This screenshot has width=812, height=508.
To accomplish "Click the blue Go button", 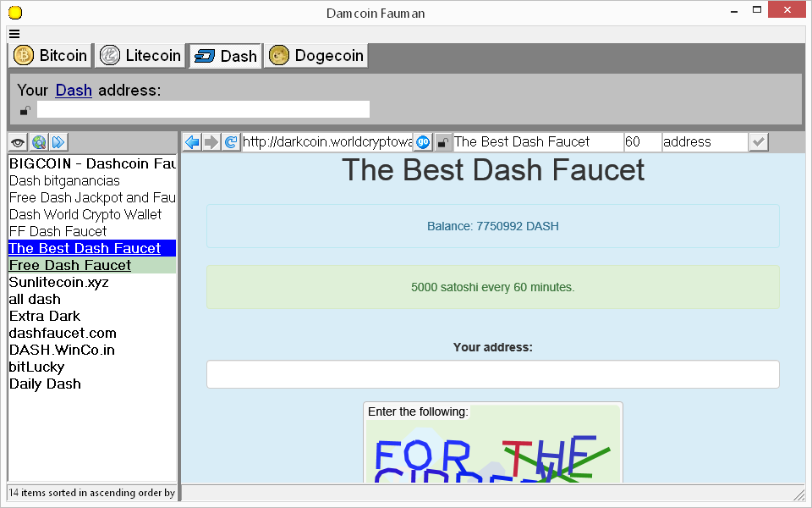I will 423,142.
